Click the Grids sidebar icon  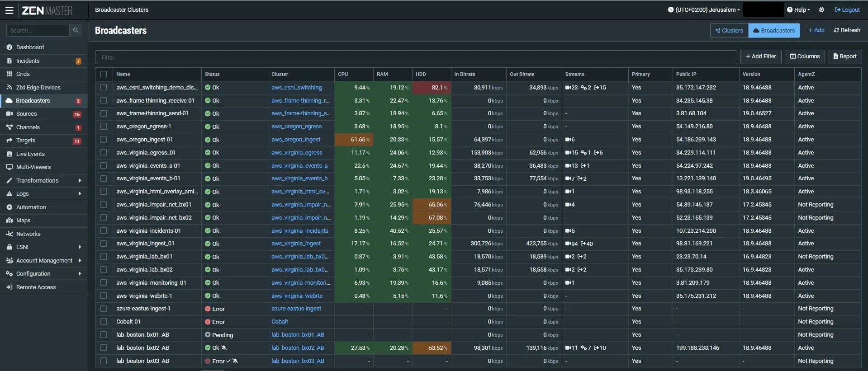click(x=9, y=74)
